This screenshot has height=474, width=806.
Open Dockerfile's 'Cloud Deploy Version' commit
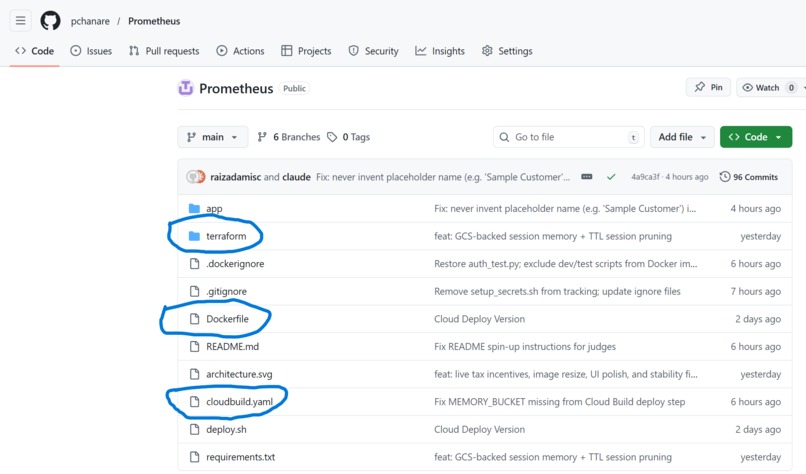click(480, 319)
